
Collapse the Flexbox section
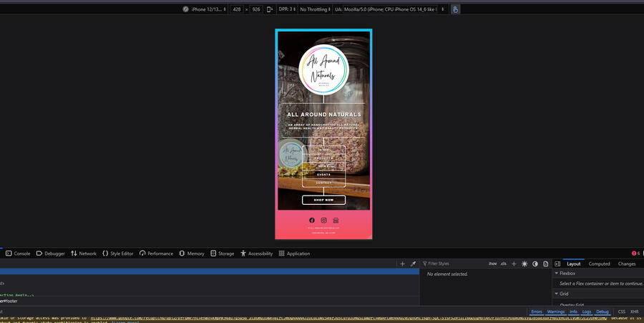click(x=557, y=273)
